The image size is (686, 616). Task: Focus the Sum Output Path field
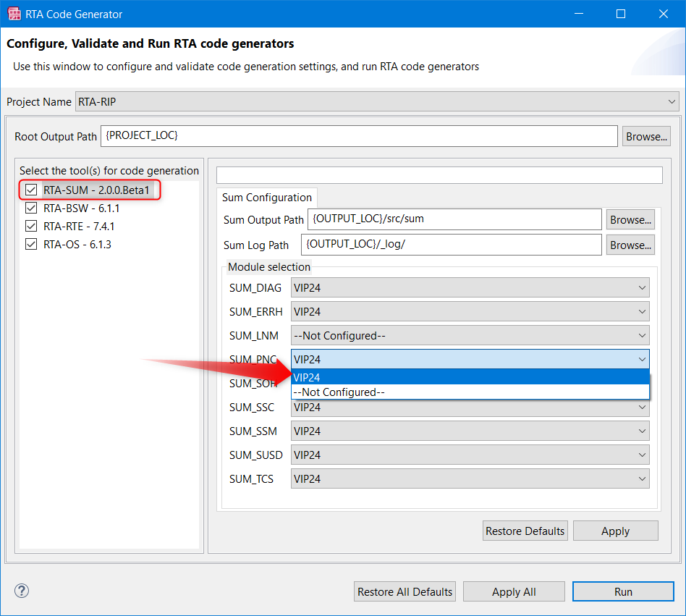point(454,219)
